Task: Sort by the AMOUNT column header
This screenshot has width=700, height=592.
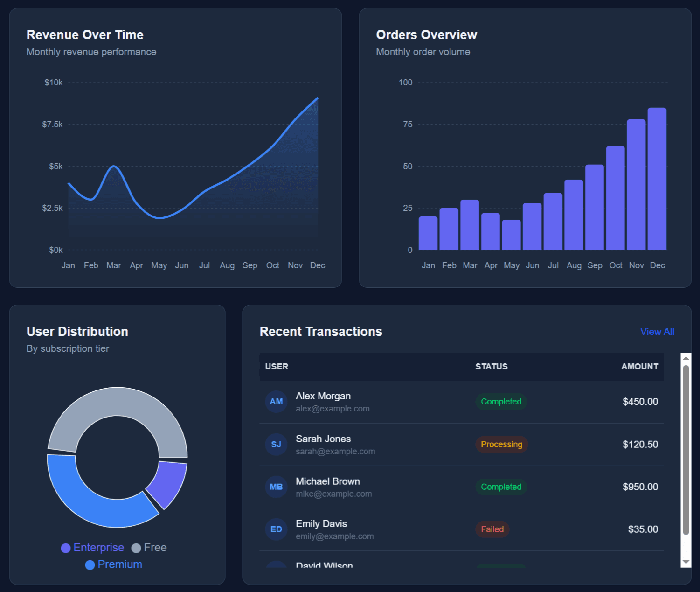Action: [639, 367]
